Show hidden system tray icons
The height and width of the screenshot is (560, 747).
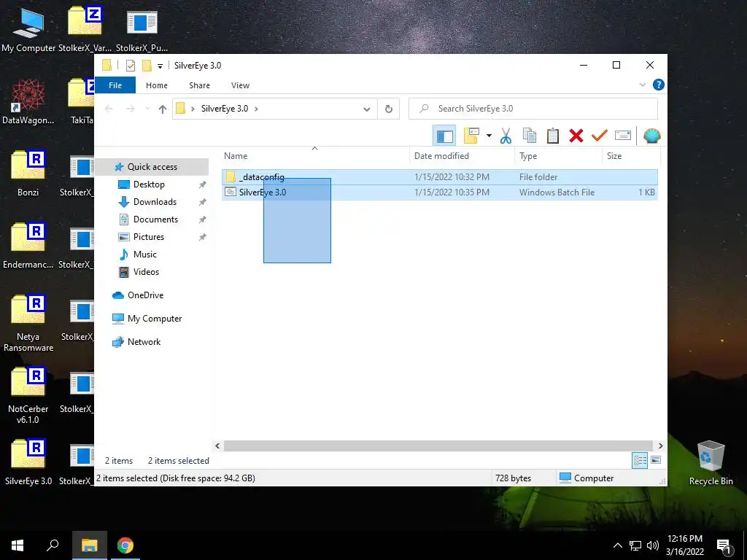tap(617, 545)
